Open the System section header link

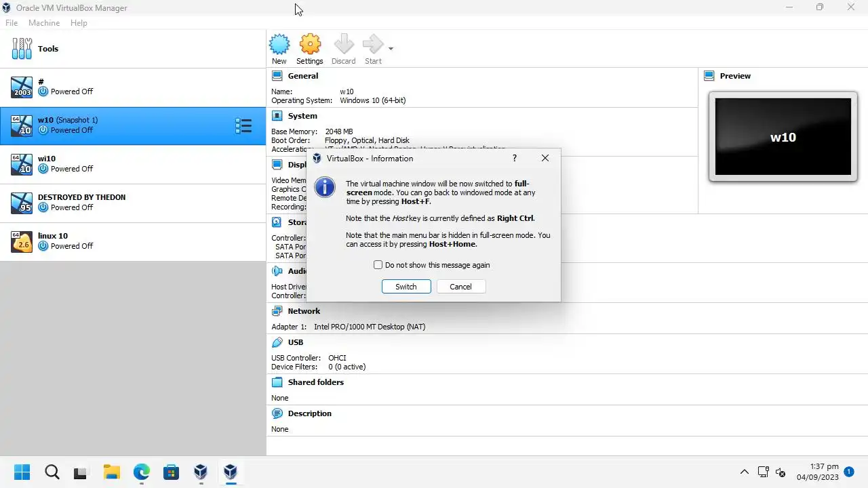(302, 116)
